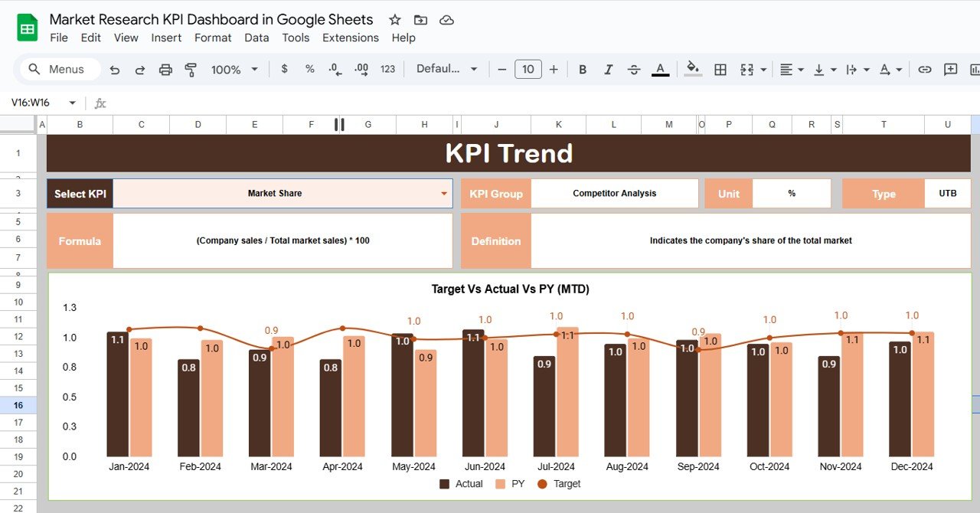Image resolution: width=980 pixels, height=513 pixels.
Task: Open the Fill color paint bucket
Action: click(693, 69)
